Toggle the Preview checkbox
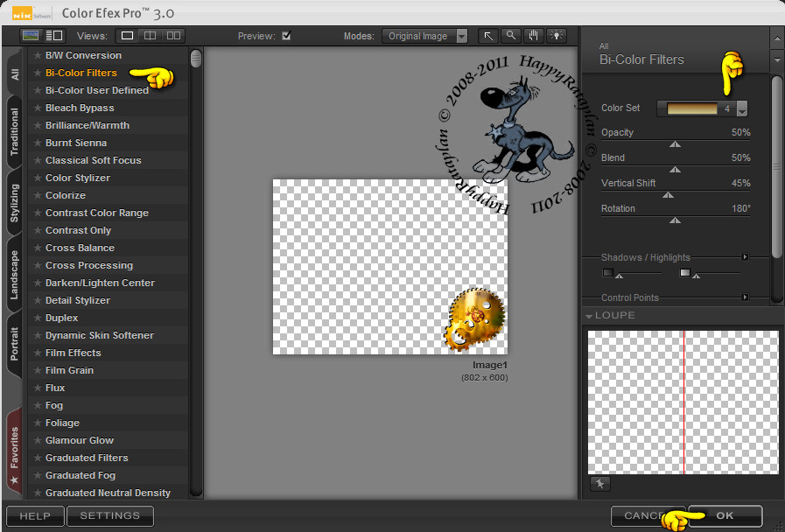Image resolution: width=785 pixels, height=532 pixels. 286,36
